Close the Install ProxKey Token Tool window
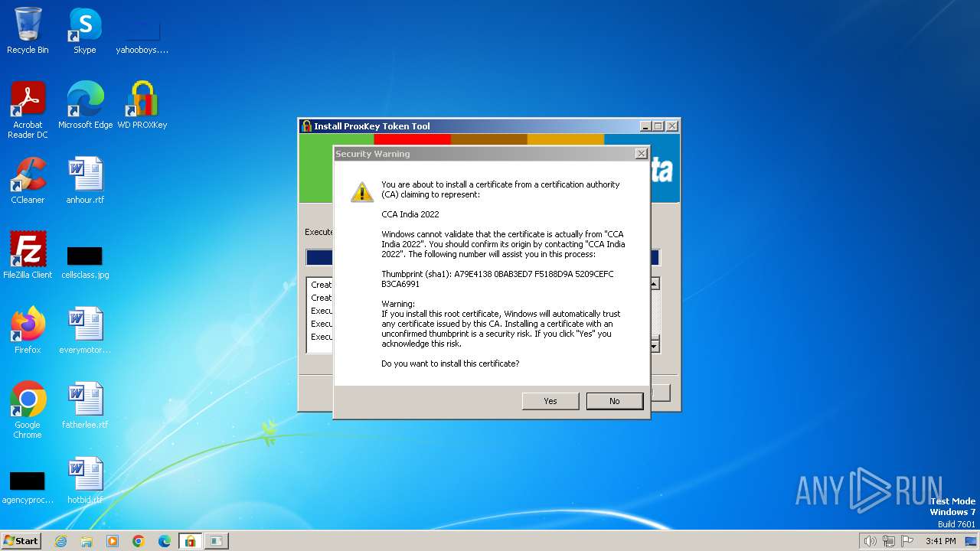The image size is (980, 551). click(671, 126)
